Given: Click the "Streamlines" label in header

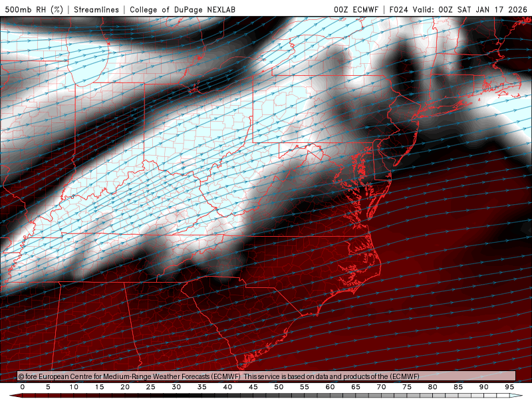Looking at the screenshot, I should [x=96, y=9].
